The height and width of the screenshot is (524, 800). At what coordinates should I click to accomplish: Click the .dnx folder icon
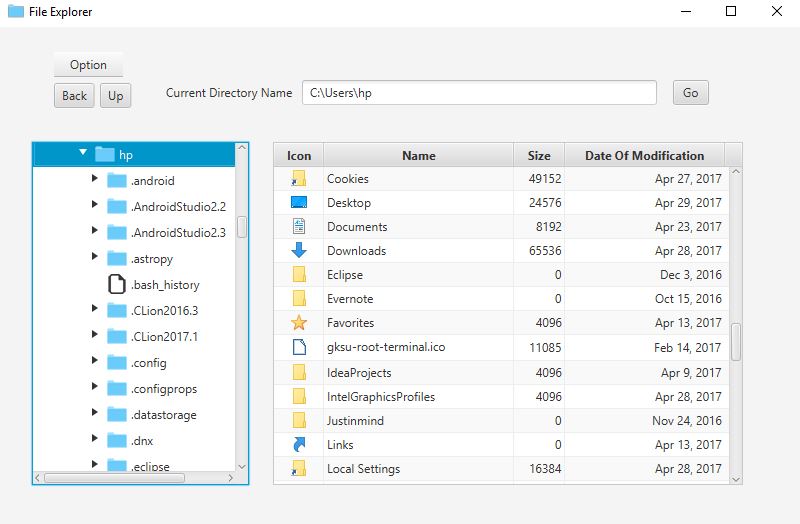pos(117,440)
